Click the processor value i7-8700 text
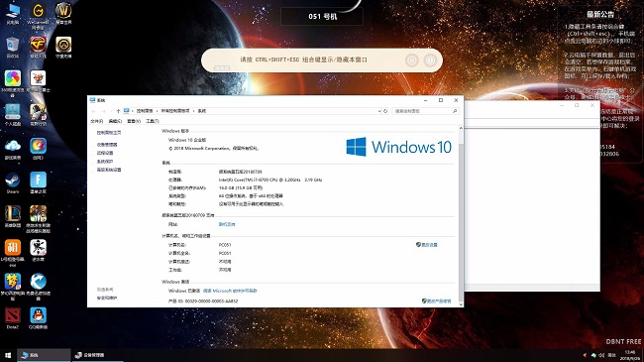 270,180
